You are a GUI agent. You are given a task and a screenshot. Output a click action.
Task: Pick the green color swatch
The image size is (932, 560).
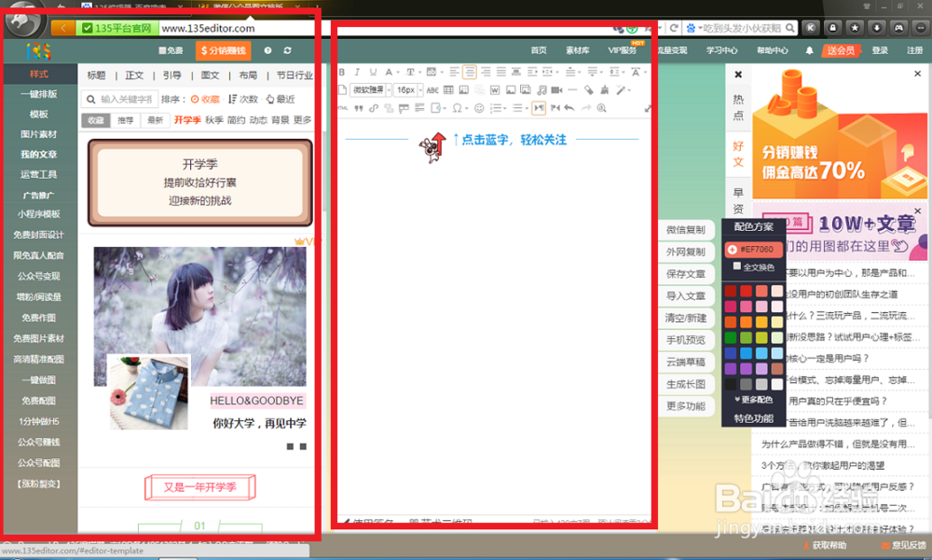pos(731,337)
